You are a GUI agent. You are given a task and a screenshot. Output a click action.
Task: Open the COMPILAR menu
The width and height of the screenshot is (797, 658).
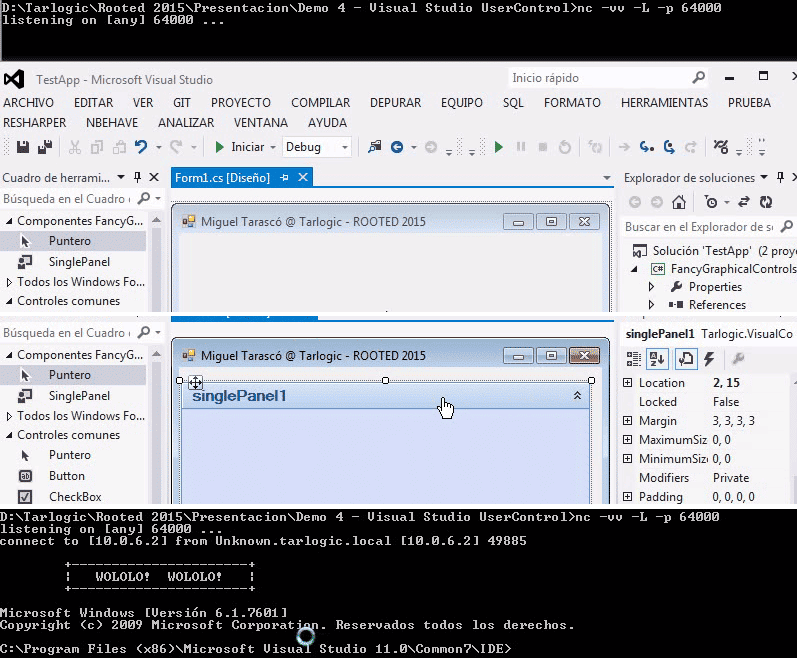[x=321, y=103]
